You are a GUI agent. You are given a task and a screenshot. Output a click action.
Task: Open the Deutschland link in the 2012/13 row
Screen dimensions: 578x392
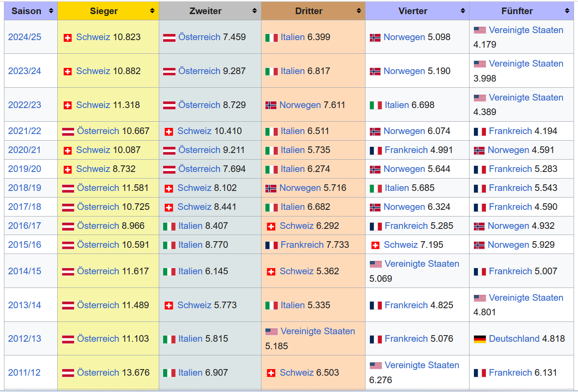(x=514, y=339)
